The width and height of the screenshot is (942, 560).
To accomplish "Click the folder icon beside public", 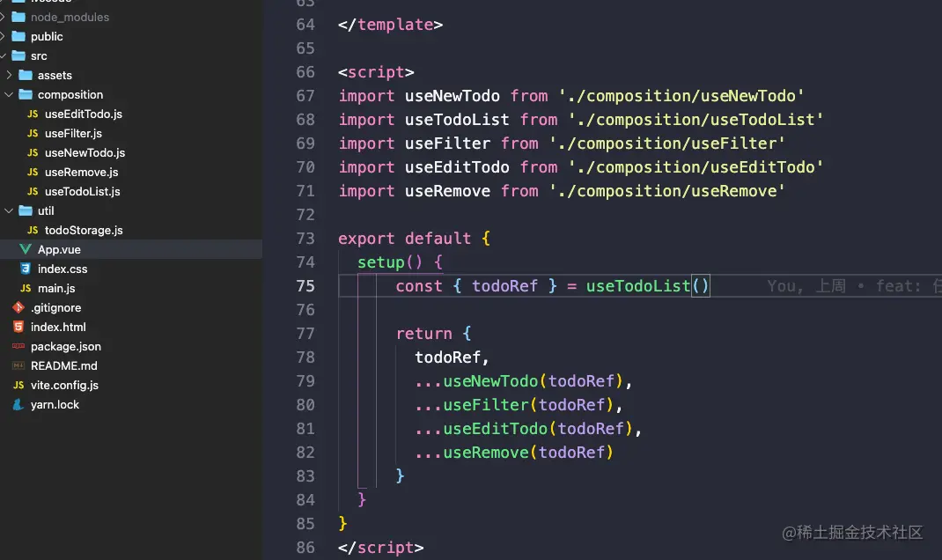I will pyautogui.click(x=18, y=37).
